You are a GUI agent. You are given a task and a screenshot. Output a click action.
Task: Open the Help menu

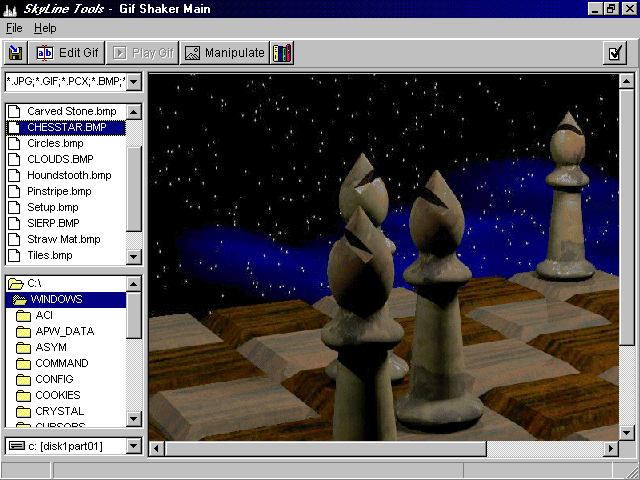click(x=45, y=28)
